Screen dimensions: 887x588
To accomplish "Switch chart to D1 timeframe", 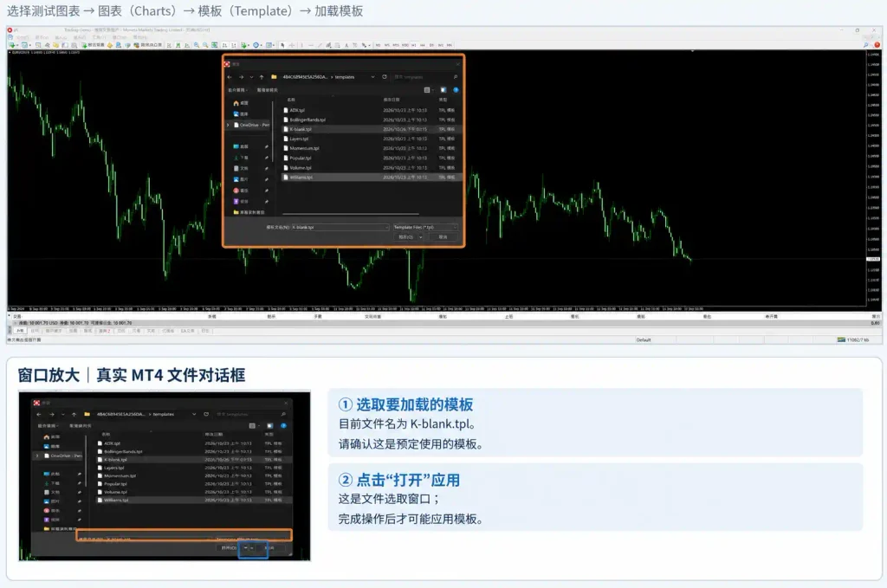I will tap(431, 45).
